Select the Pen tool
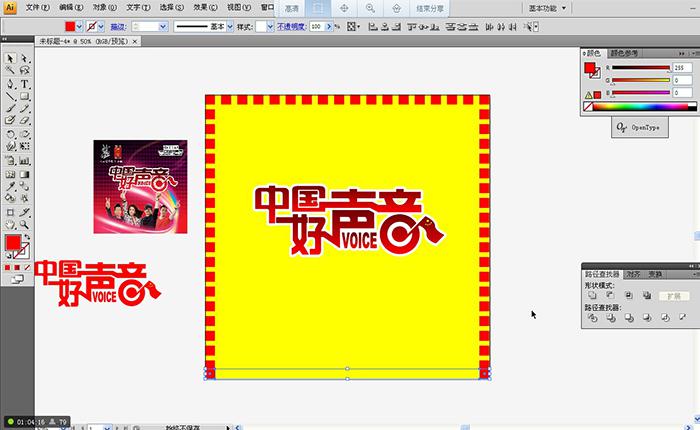 (10, 84)
